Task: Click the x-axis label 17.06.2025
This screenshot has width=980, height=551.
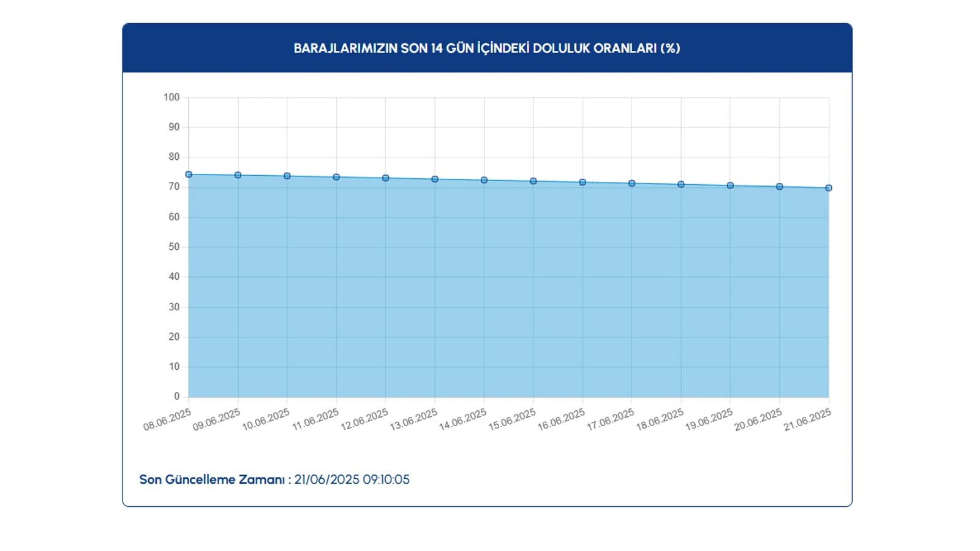Action: pos(611,420)
